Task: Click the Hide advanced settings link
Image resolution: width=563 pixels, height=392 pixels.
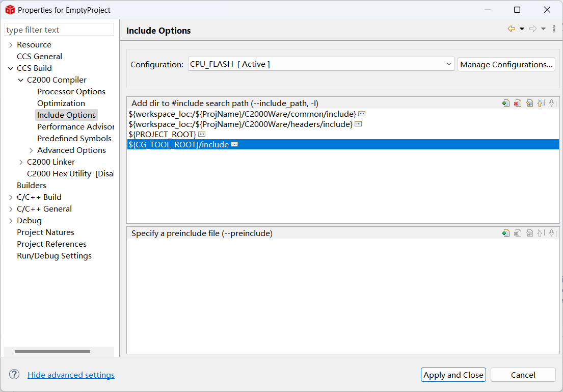Action: click(x=71, y=375)
